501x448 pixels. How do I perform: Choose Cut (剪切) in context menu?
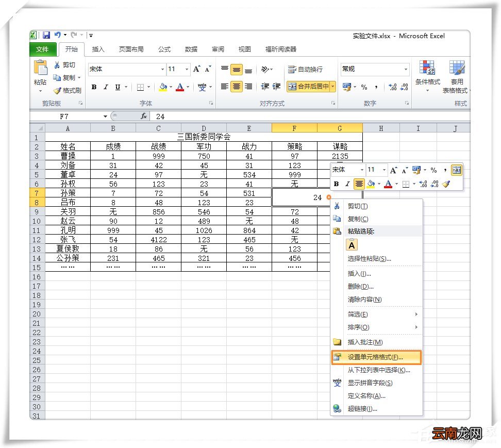[x=377, y=206]
